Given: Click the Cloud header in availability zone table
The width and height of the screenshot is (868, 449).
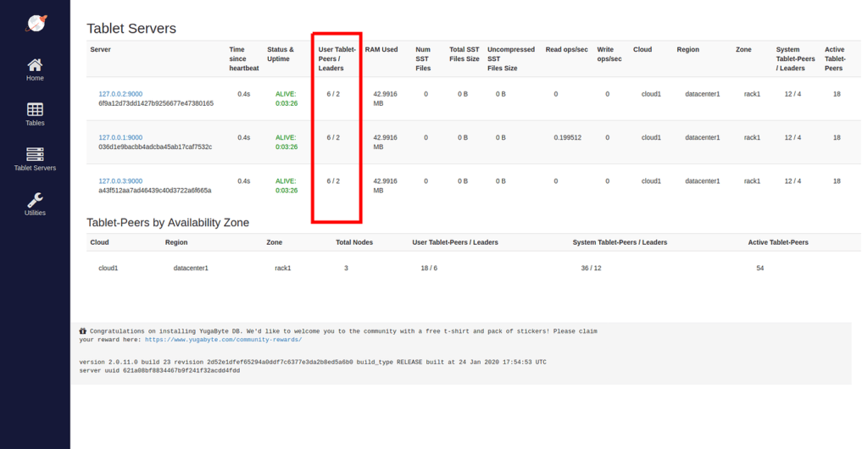Looking at the screenshot, I should 100,242.
